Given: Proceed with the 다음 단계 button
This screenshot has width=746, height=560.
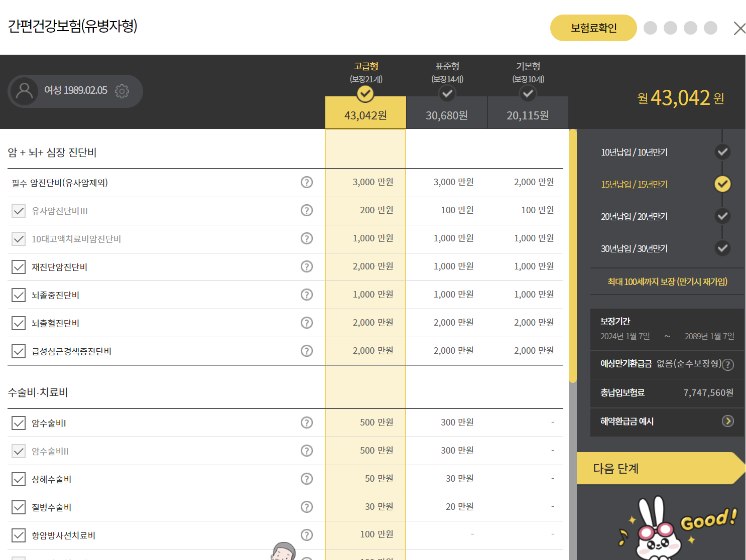Looking at the screenshot, I should tap(661, 468).
